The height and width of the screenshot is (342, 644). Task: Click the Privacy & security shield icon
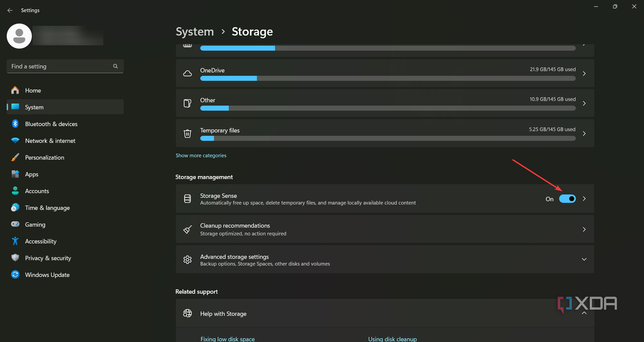(x=15, y=258)
